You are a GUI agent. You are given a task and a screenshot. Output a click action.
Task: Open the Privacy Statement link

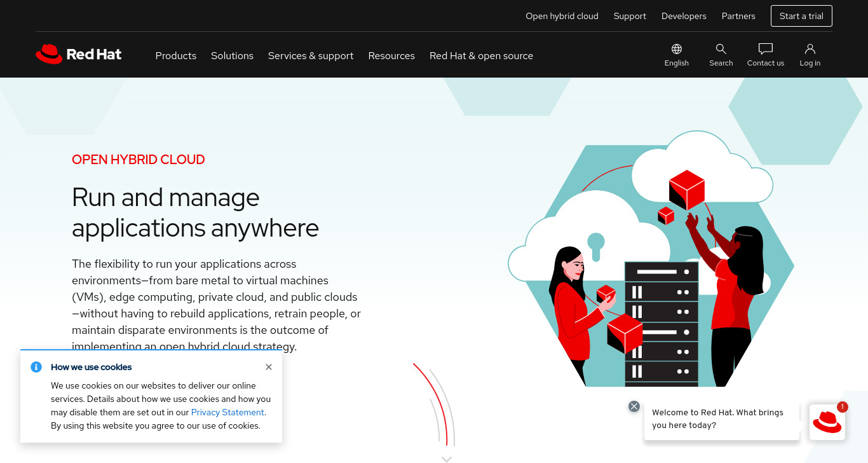(x=227, y=412)
